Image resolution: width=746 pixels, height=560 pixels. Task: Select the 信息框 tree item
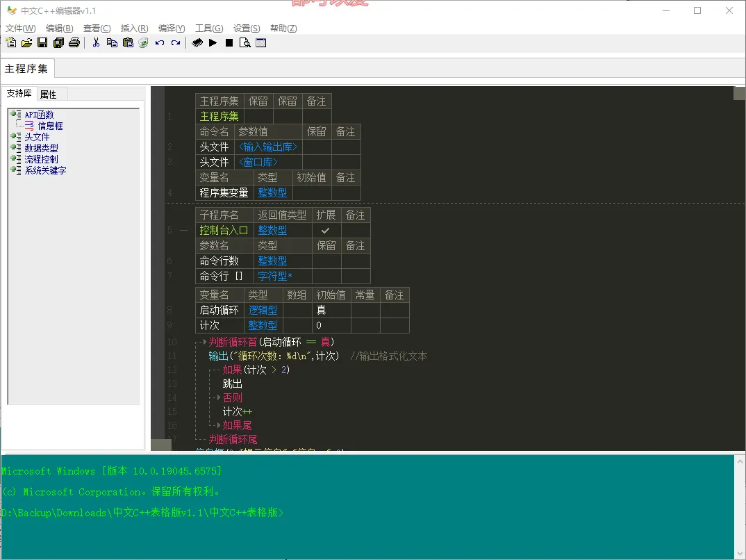(50, 126)
